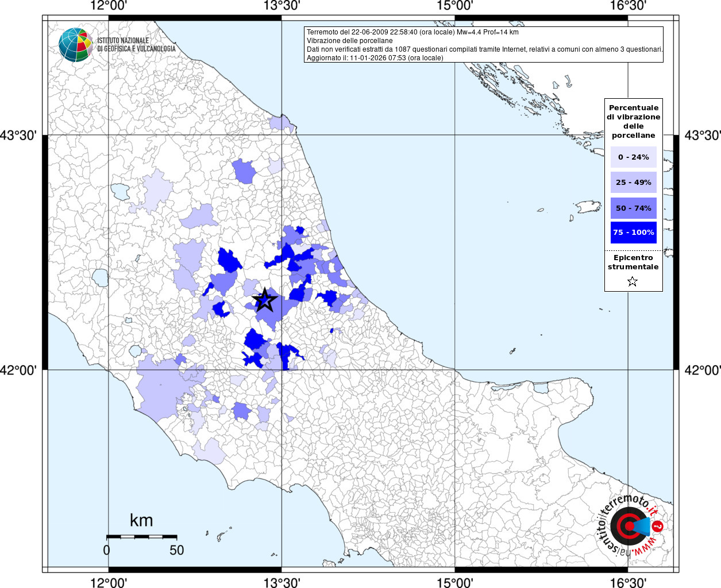Click the 'Aggiornato il: 11-01-2026' line
The image size is (721, 588).
pyautogui.click(x=375, y=58)
